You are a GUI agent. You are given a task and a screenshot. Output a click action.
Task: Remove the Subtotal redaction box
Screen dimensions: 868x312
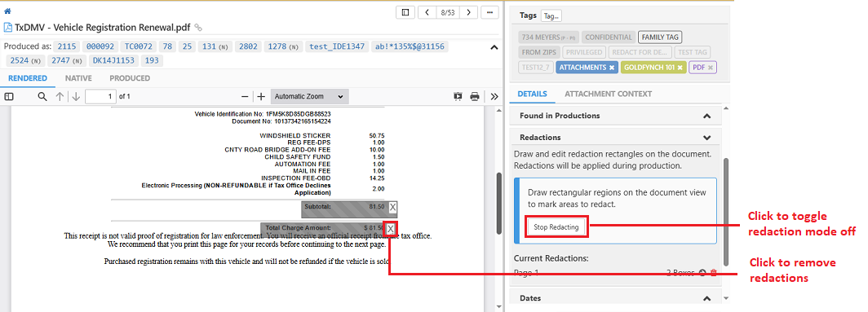click(x=392, y=208)
